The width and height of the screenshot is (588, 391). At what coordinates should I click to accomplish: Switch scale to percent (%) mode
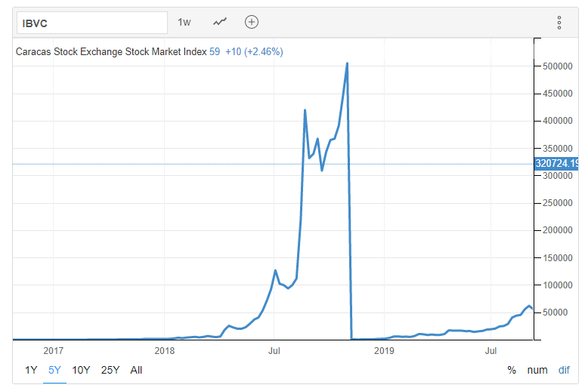click(x=512, y=370)
